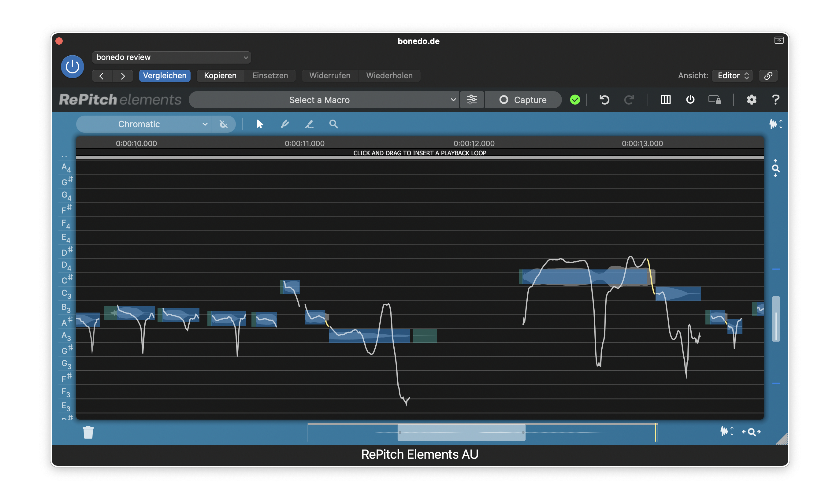Screen dimensions: 840x504
Task: Open settings with the gear icon
Action: click(x=751, y=100)
